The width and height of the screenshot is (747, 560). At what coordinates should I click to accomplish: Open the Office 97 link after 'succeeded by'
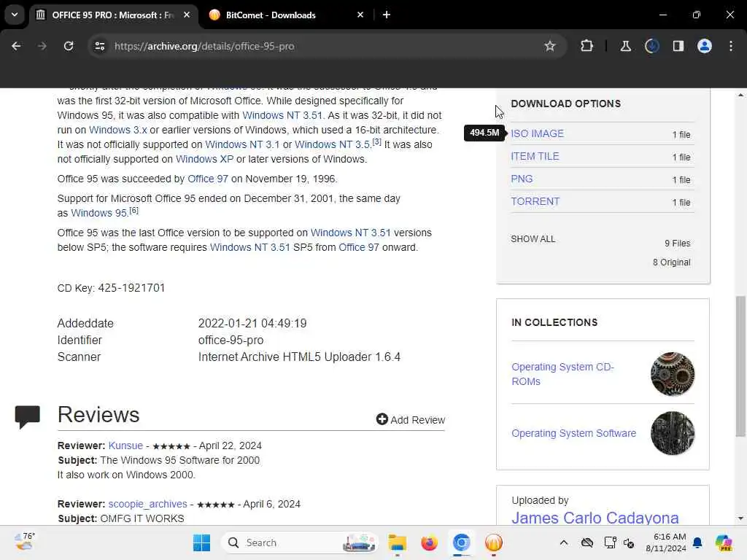coord(208,179)
